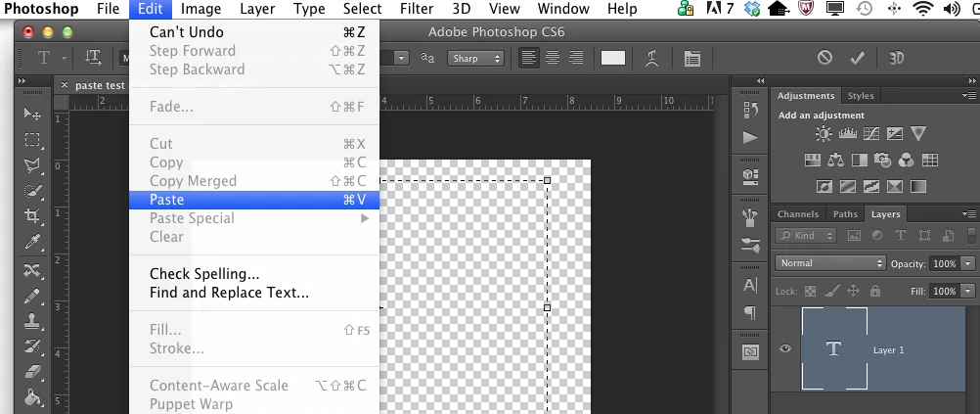This screenshot has width=980, height=414.
Task: Add a Curves adjustment
Action: (870, 133)
